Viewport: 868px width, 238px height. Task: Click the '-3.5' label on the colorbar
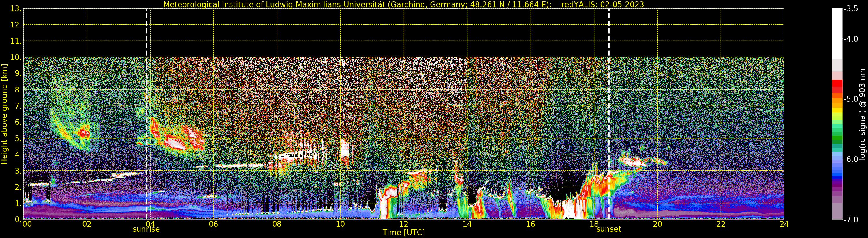point(851,9)
